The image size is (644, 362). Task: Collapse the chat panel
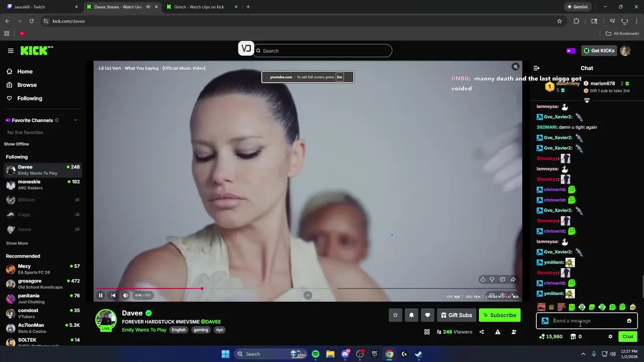point(536,68)
